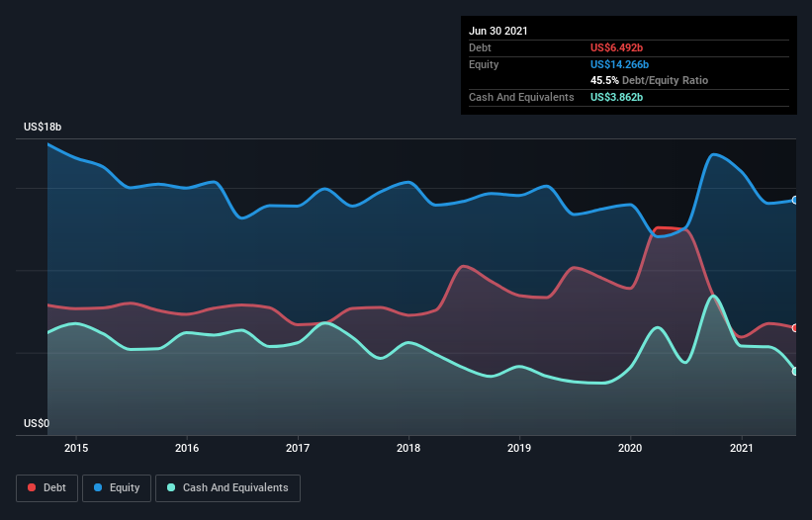
Task: Toggle the Debt series legend button
Action: (x=46, y=488)
